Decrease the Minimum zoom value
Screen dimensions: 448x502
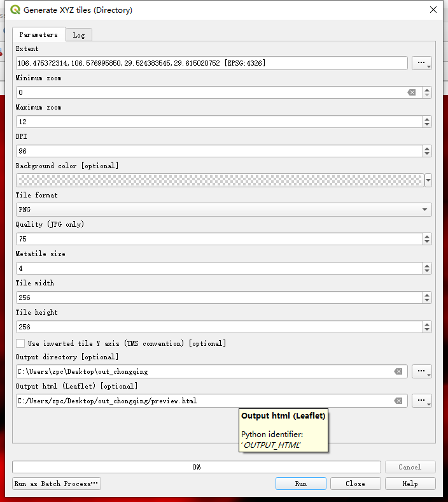click(427, 96)
